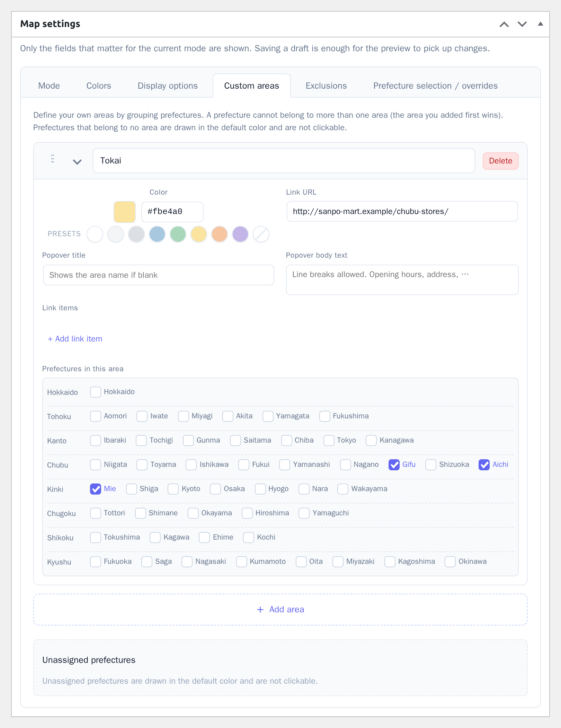This screenshot has height=728, width=561.
Task: Uncheck the Gifu prefecture checkbox
Action: pyautogui.click(x=394, y=465)
